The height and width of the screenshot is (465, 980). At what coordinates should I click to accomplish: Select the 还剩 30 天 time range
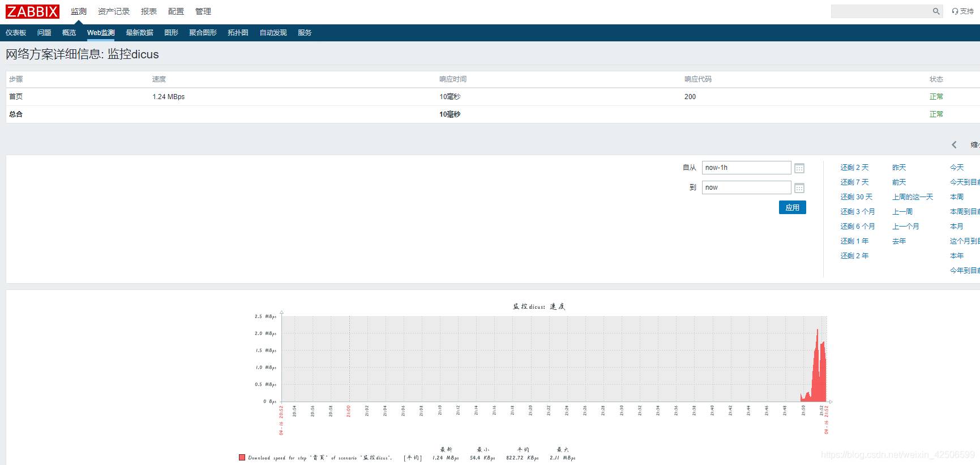[x=857, y=197]
